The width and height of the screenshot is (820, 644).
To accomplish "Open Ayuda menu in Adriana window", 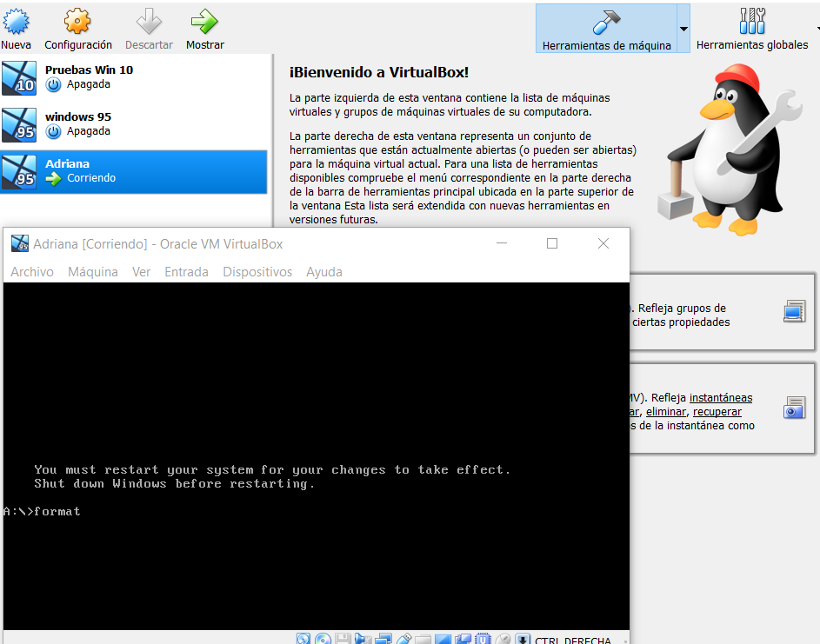I will [324, 272].
